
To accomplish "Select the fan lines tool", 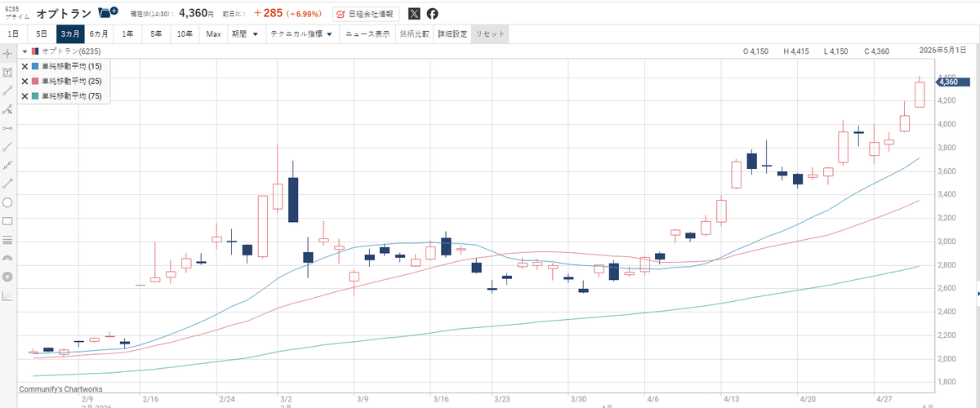I will point(7,295).
